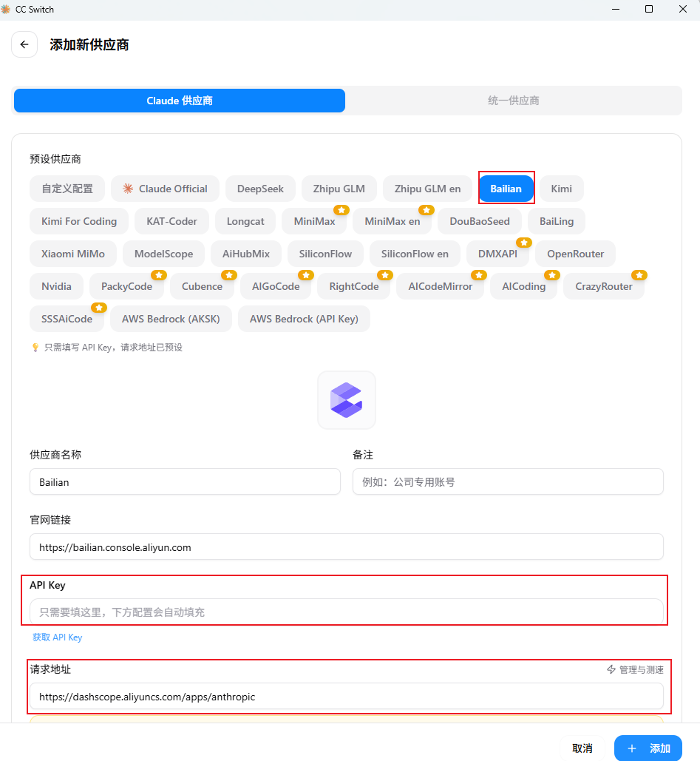Viewport: 700px width, 761px height.
Task: Click the star badge on CrazyRouter
Action: point(639,275)
